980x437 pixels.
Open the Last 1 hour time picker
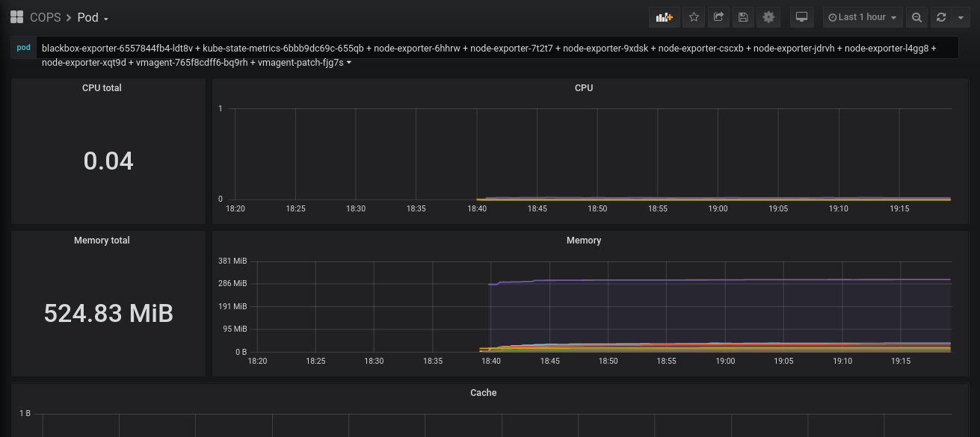pyautogui.click(x=863, y=17)
